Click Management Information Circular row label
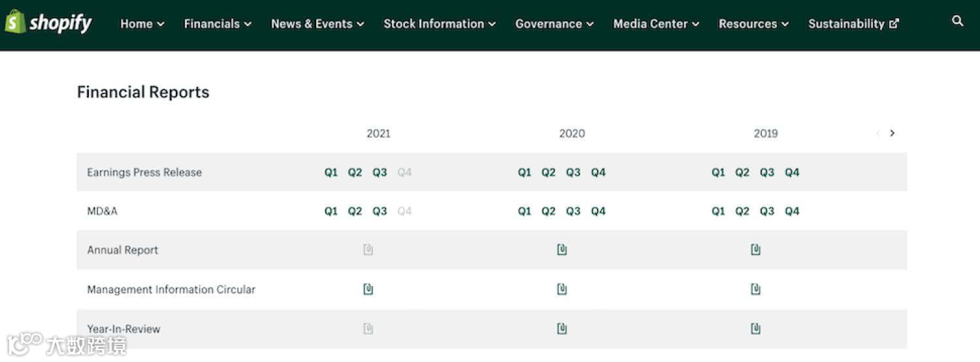Viewport: 980px width, 362px height. pyautogui.click(x=171, y=289)
